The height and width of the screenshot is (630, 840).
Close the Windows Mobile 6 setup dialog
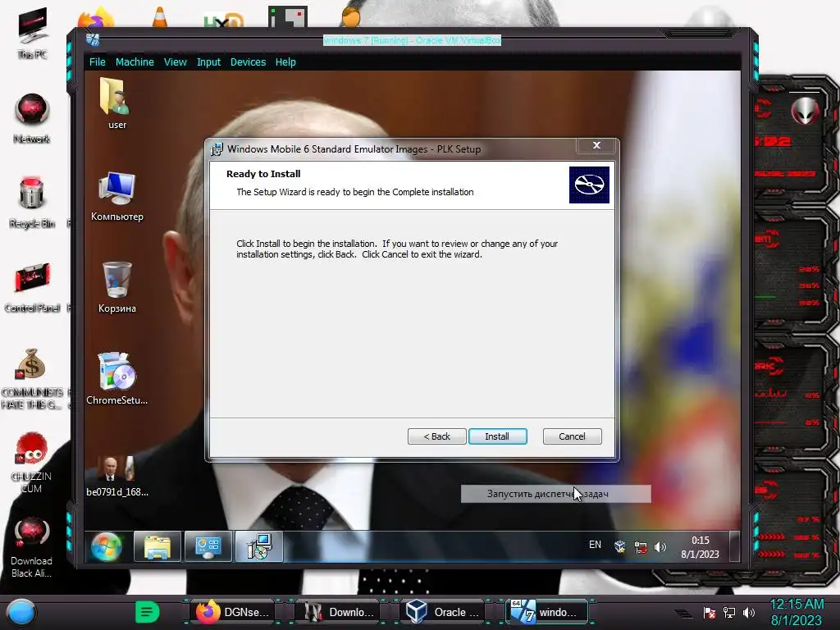[596, 145]
